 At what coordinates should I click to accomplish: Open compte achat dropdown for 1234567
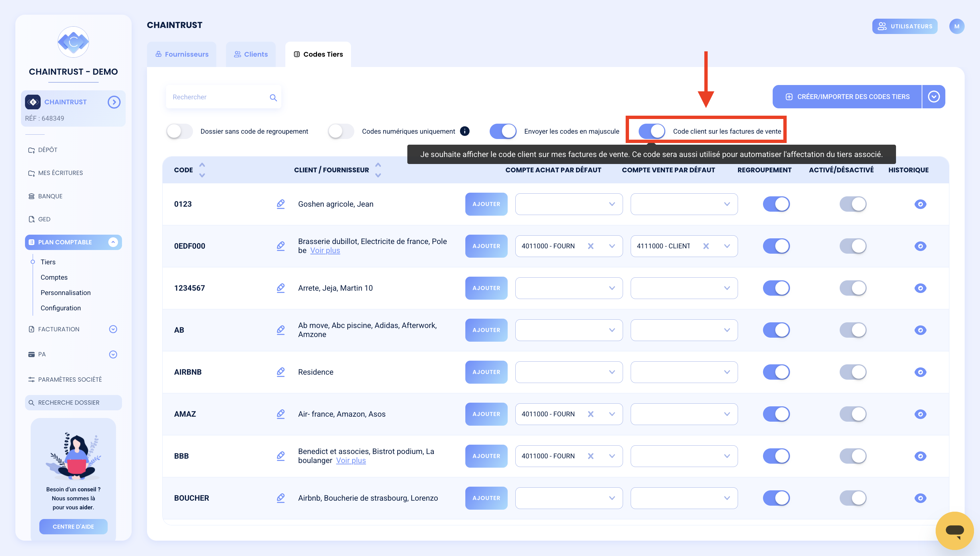point(569,288)
